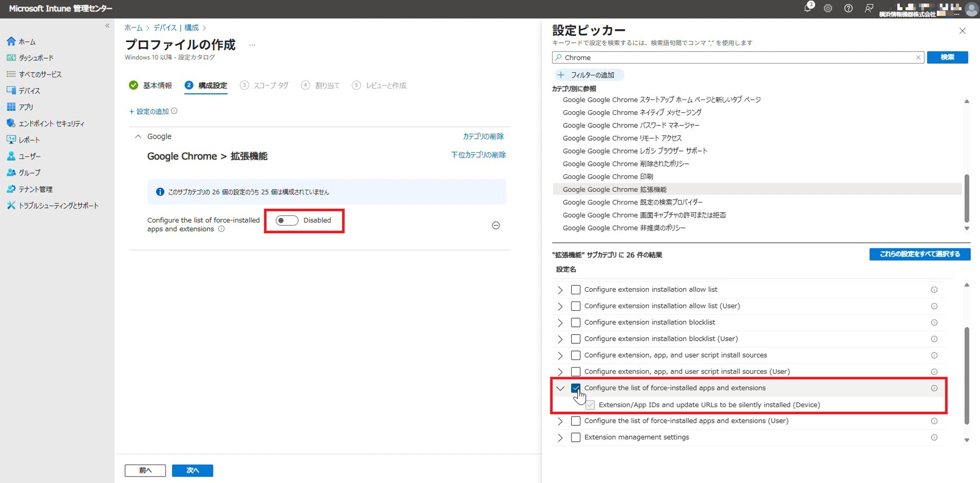Click カテゴリの削除 link

pyautogui.click(x=483, y=136)
